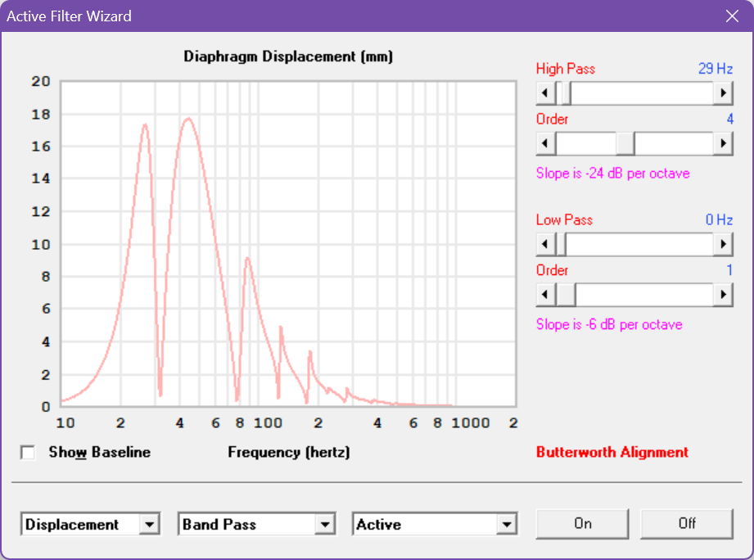This screenshot has width=754, height=560.
Task: Click the Slope is -6 dB per octave text
Action: pyautogui.click(x=609, y=324)
